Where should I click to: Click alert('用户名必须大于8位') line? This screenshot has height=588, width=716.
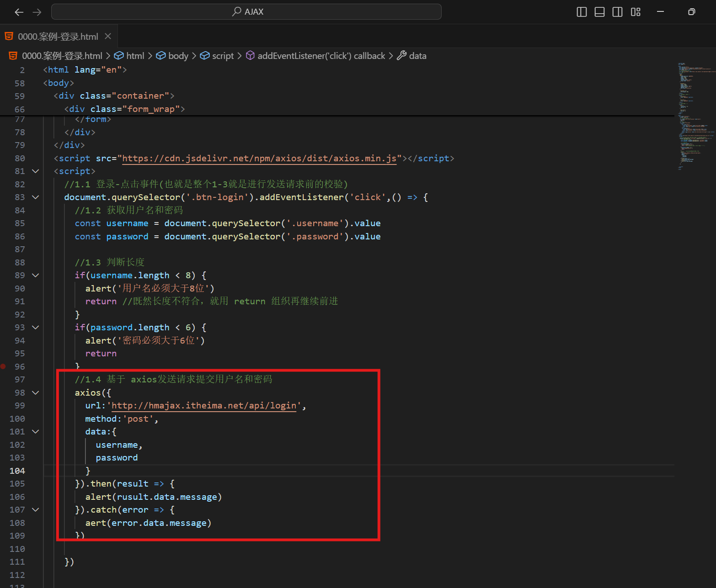click(x=150, y=289)
